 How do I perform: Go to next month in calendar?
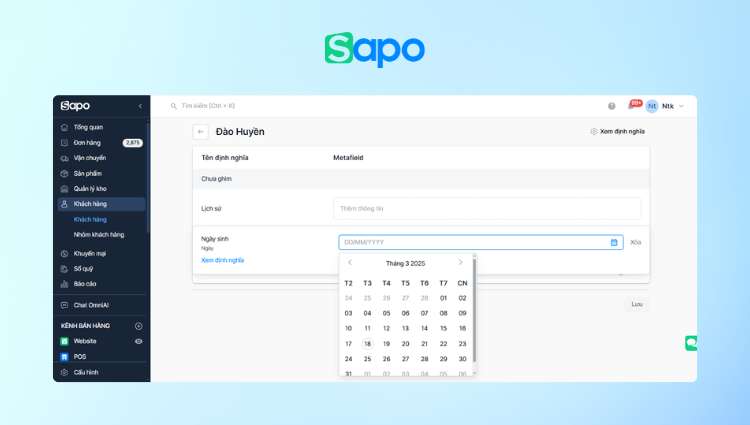coord(461,262)
